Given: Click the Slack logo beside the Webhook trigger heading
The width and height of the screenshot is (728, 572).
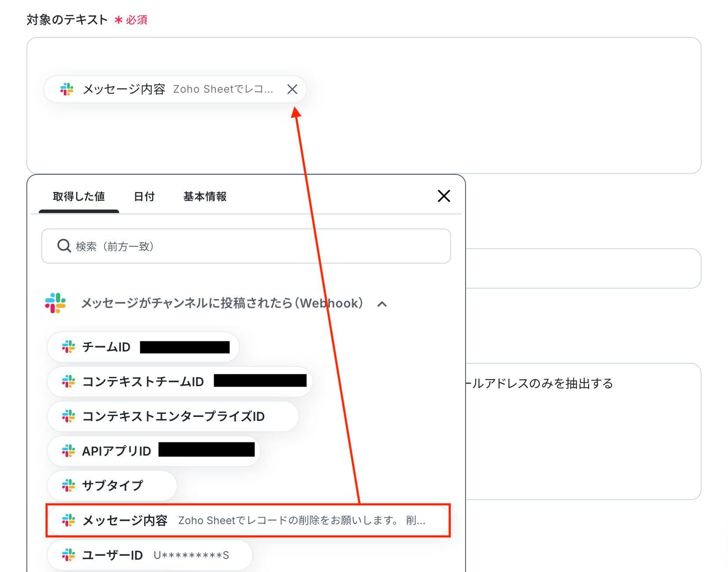Looking at the screenshot, I should click(55, 303).
